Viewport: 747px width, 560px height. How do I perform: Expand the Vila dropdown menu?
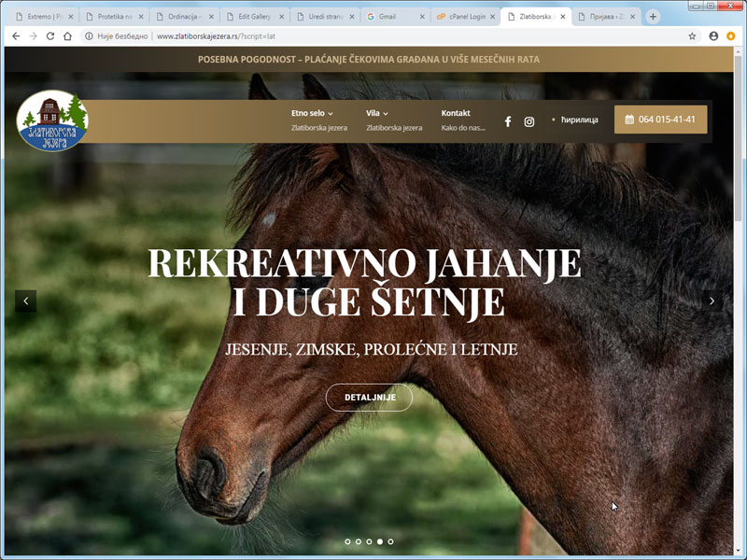pos(377,113)
